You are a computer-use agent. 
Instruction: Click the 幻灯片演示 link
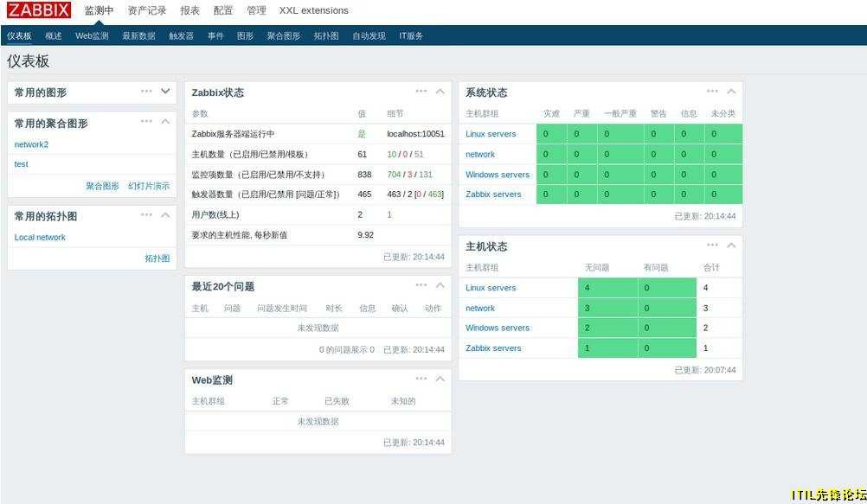(x=149, y=186)
